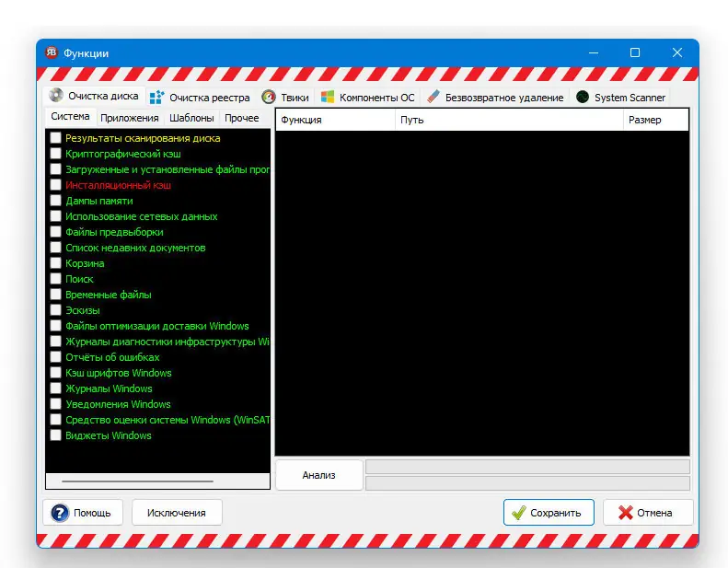Check Результаты сканирования диска checkbox
The width and height of the screenshot is (728, 568).
(x=56, y=137)
